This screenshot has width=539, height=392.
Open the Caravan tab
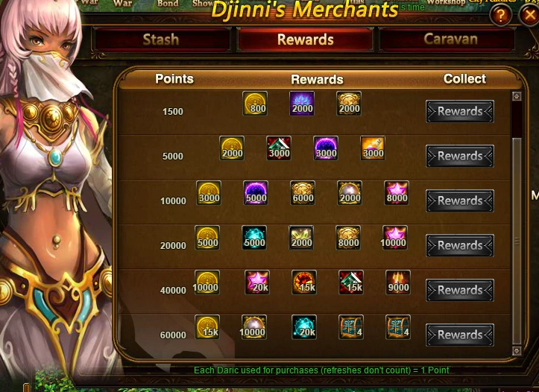tap(450, 39)
